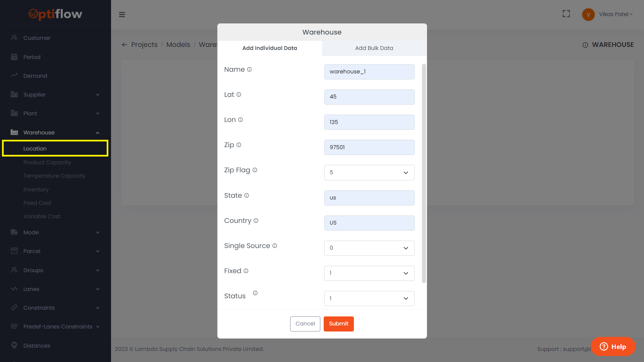Select Product Capacity in sidebar
The width and height of the screenshot is (644, 362).
click(47, 162)
